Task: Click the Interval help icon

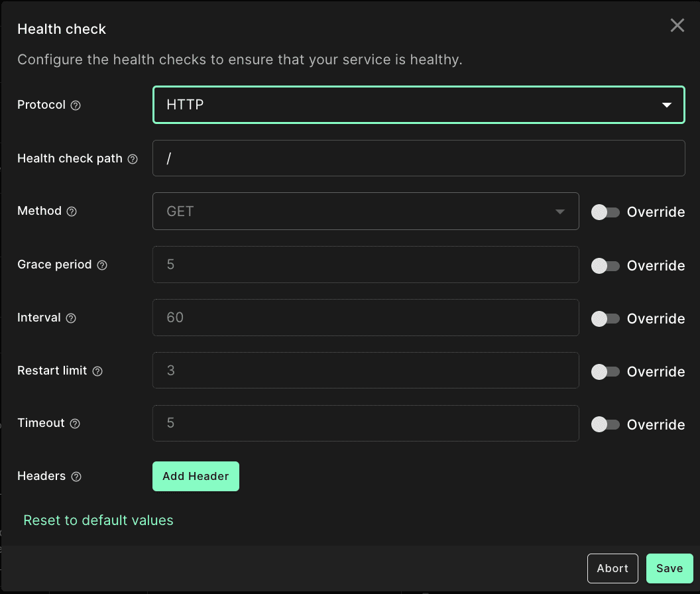Action: [x=71, y=318]
